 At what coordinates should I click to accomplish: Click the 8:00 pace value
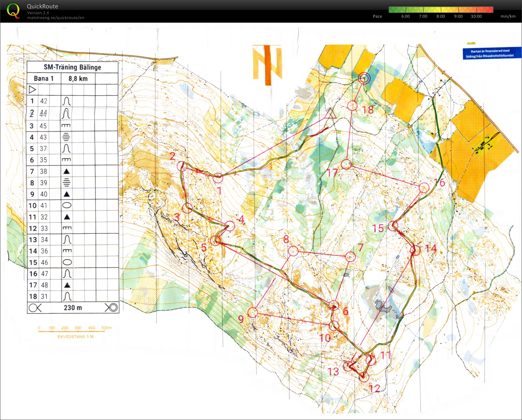(x=441, y=16)
